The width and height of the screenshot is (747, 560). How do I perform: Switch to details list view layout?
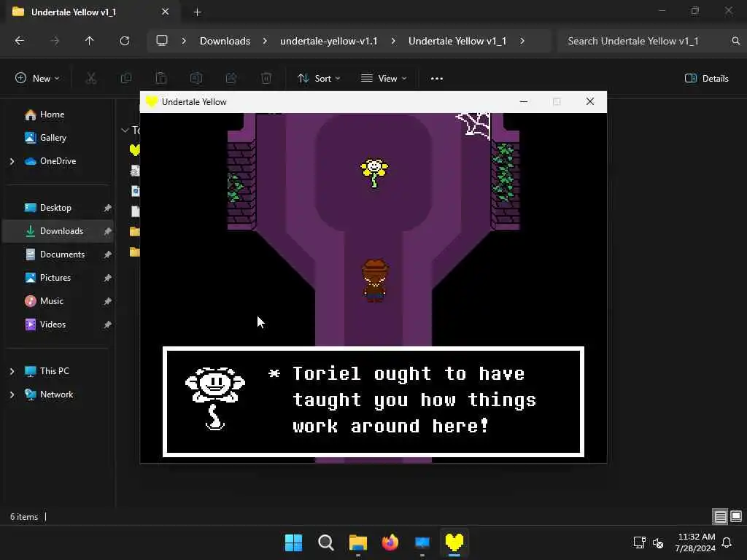(x=720, y=516)
